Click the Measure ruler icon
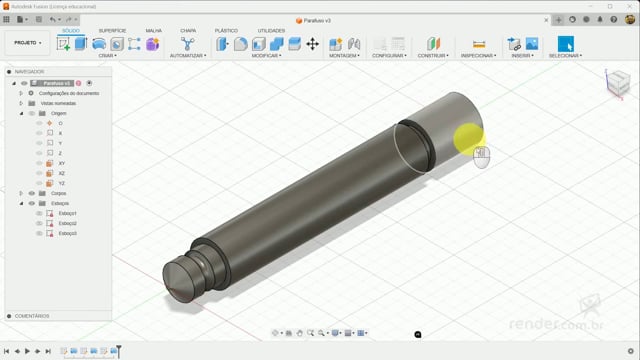The height and width of the screenshot is (360, 640). tap(479, 44)
